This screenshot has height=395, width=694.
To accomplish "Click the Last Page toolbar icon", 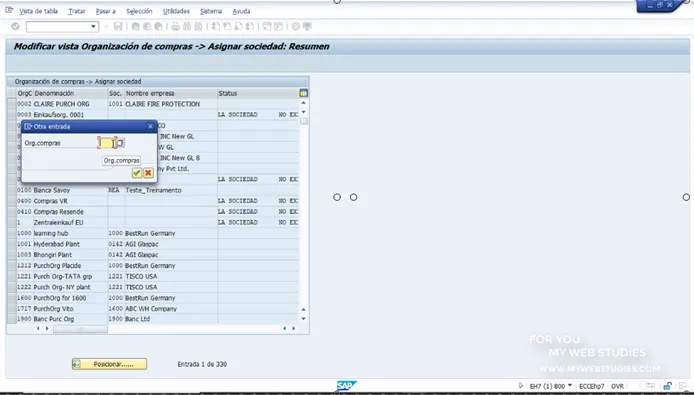I will 250,27.
